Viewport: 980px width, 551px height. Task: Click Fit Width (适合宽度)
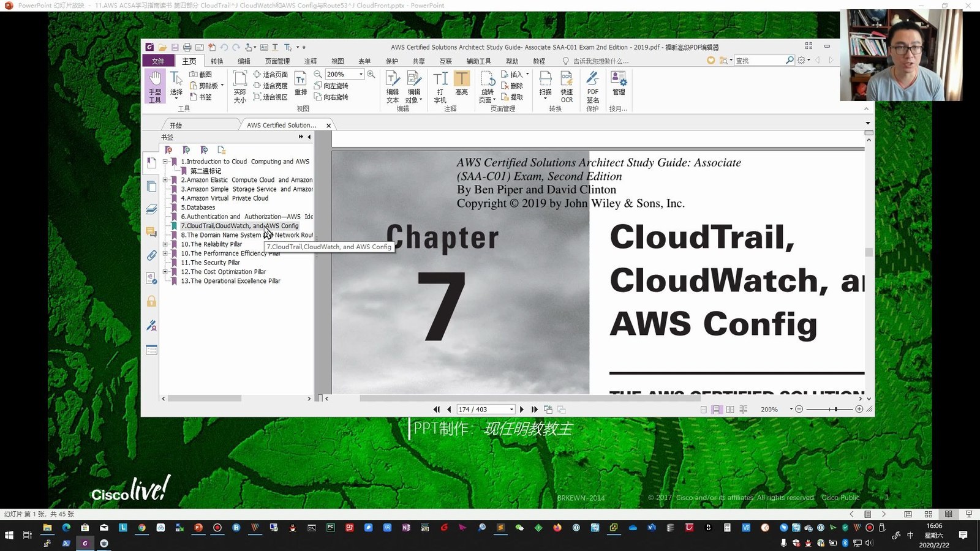coord(270,86)
